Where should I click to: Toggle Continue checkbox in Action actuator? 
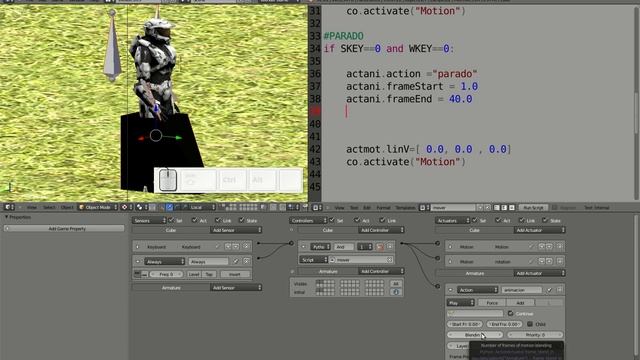(x=511, y=313)
